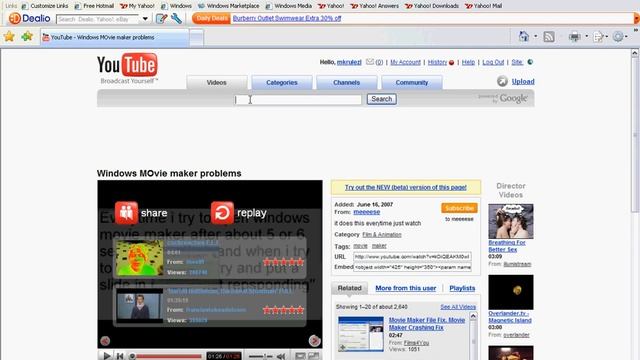The height and width of the screenshot is (360, 640).
Task: Click the next related video arrow
Action: [x=314, y=340]
